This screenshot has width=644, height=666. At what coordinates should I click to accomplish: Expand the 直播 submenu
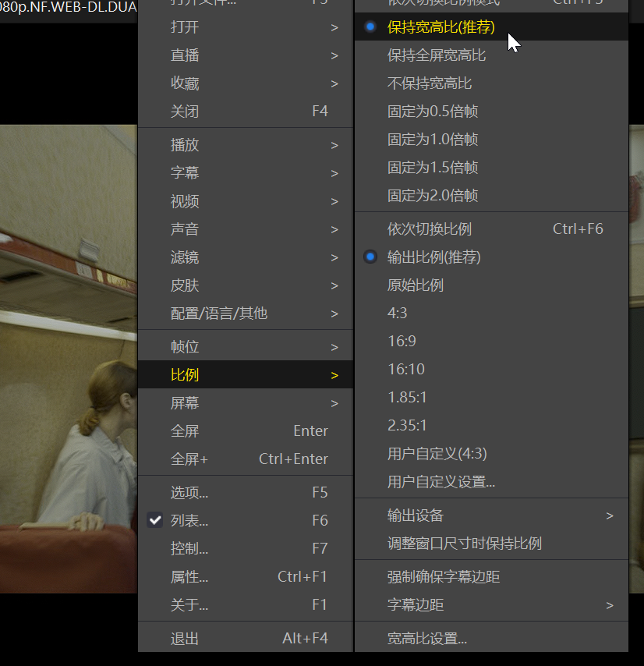[246, 55]
